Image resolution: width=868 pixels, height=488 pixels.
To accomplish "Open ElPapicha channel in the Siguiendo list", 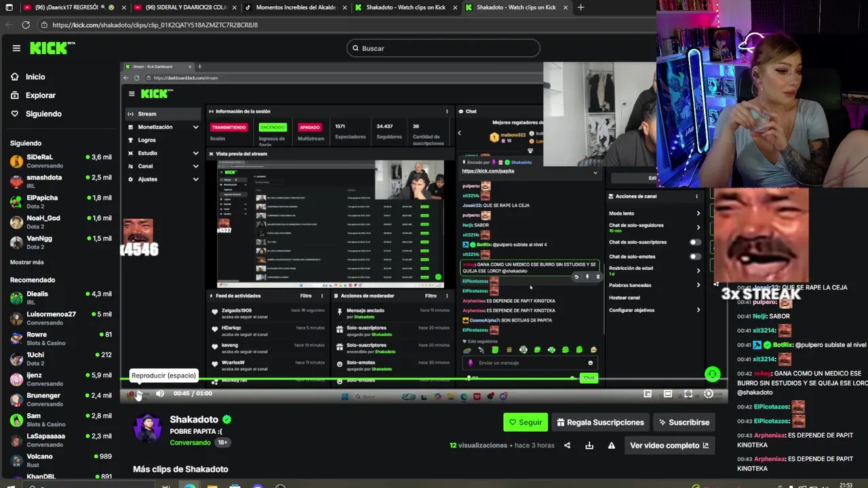I will pos(60,202).
